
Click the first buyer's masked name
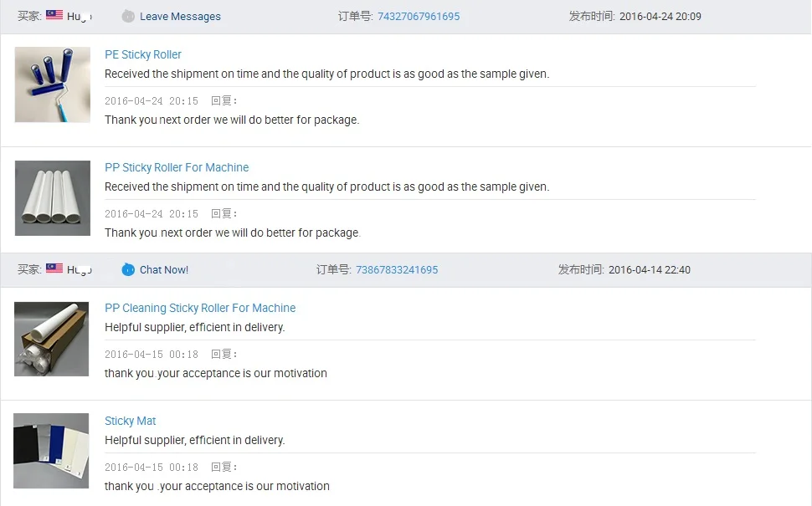click(x=80, y=17)
